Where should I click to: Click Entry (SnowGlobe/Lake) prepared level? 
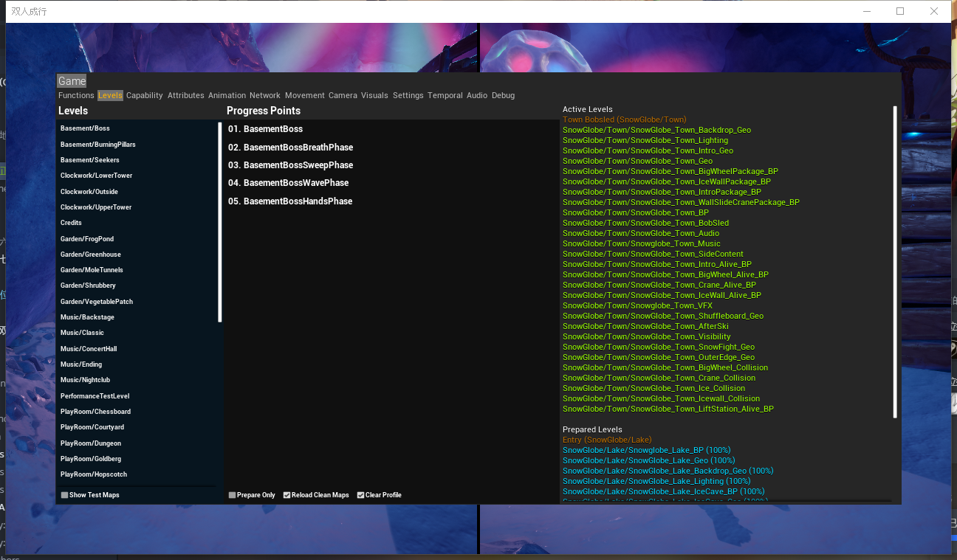click(607, 440)
